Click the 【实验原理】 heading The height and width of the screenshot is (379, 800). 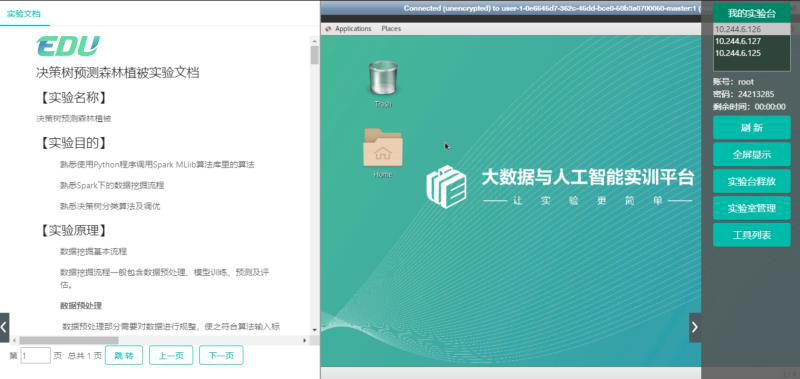pos(73,231)
